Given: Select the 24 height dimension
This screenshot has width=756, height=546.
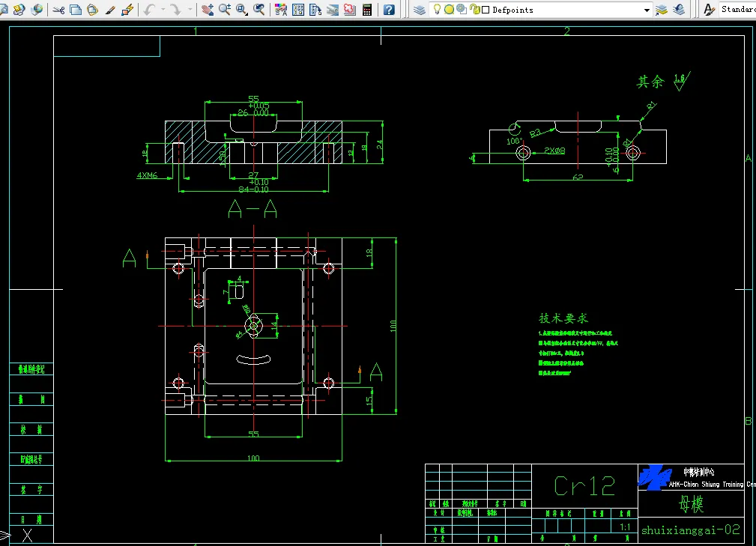Looking at the screenshot, I should click(380, 145).
